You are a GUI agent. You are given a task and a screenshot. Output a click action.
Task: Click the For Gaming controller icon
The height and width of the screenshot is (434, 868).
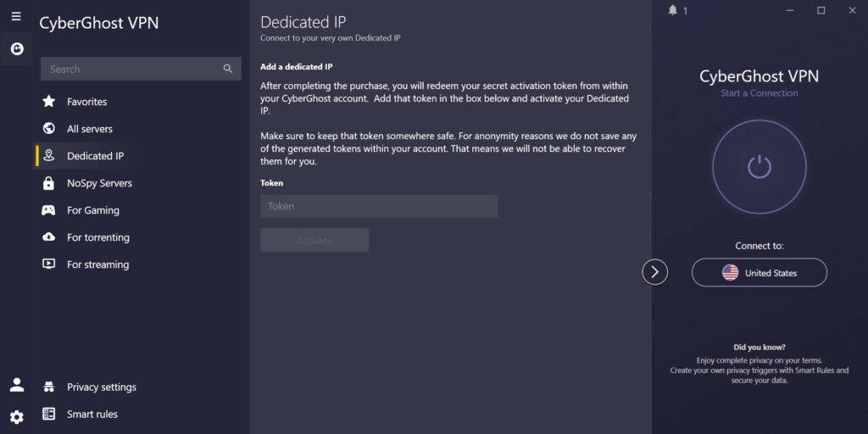[48, 210]
